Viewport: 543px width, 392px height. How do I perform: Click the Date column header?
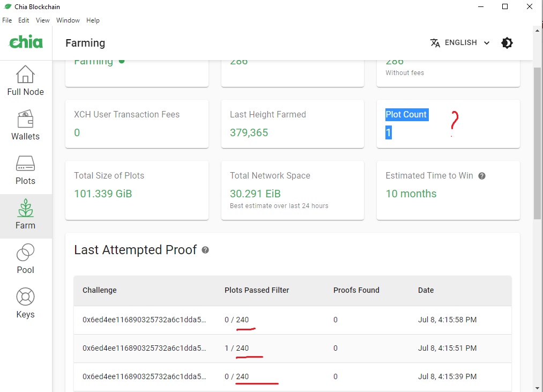pos(426,290)
